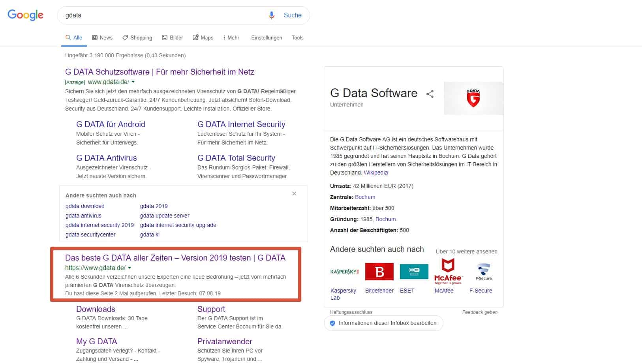Open the Privatanwender sitelink
The height and width of the screenshot is (364, 642).
pos(225,341)
